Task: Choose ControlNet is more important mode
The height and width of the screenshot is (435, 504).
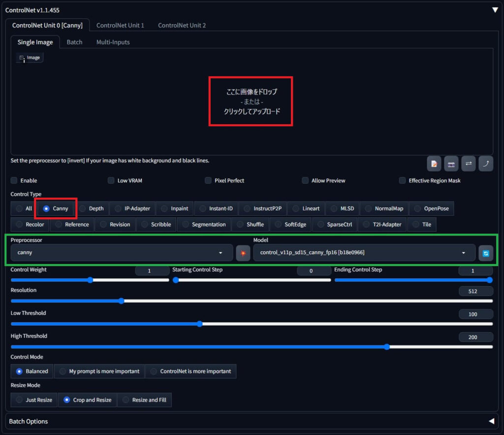Action: coord(190,371)
